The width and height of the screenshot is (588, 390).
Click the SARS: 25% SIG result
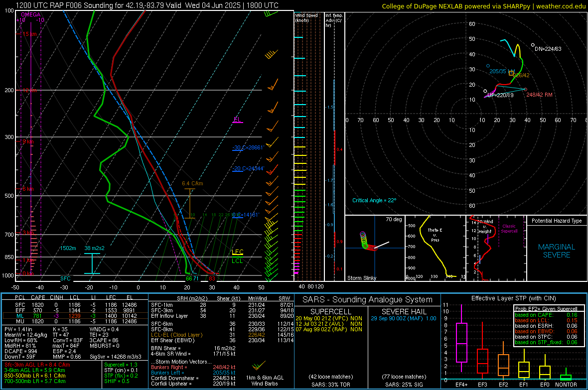tap(404, 385)
